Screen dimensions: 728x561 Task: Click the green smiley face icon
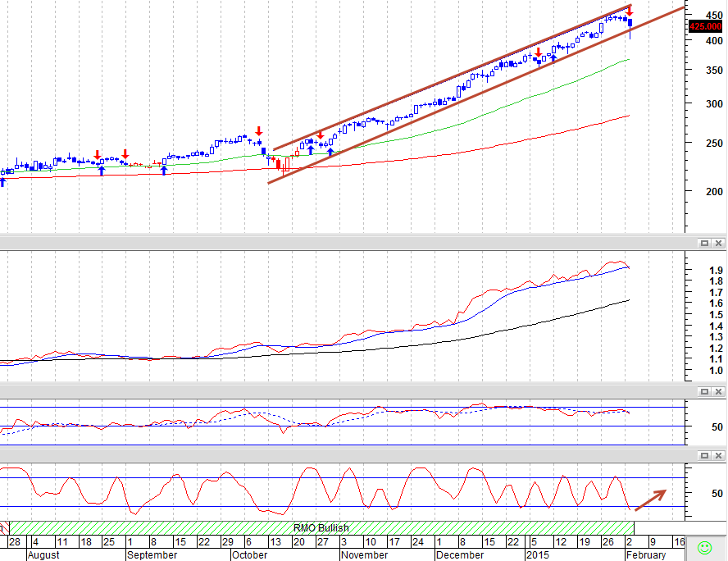pyautogui.click(x=705, y=548)
